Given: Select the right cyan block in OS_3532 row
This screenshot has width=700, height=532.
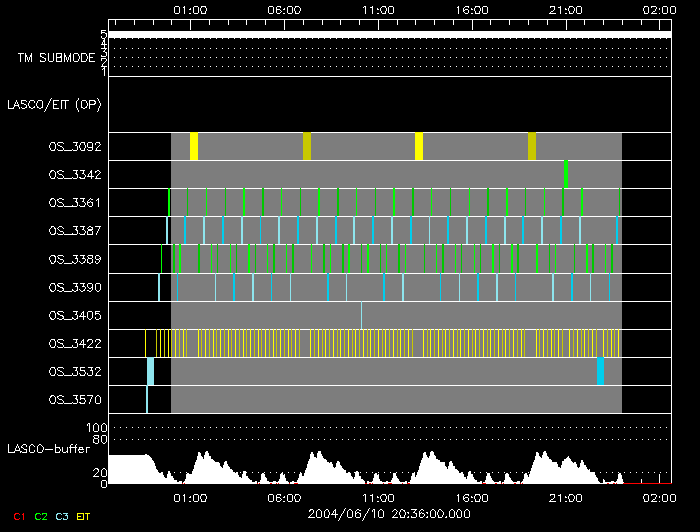Looking at the screenshot, I should click(601, 371).
